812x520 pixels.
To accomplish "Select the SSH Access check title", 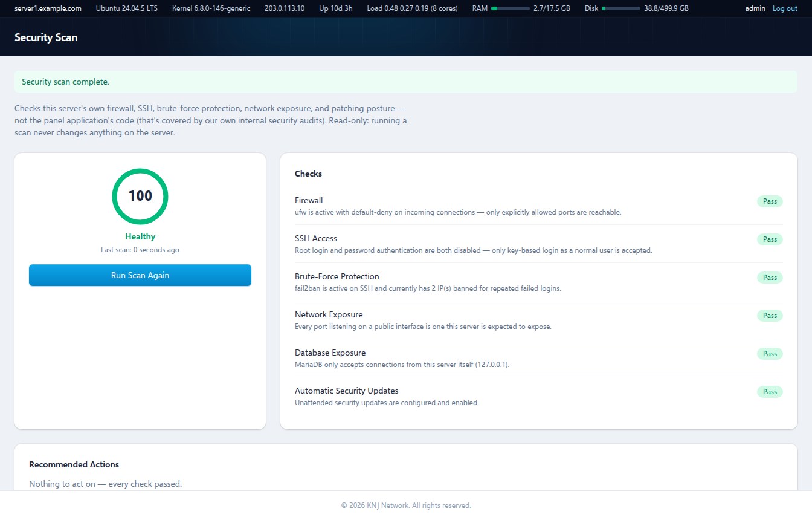I will 316,238.
